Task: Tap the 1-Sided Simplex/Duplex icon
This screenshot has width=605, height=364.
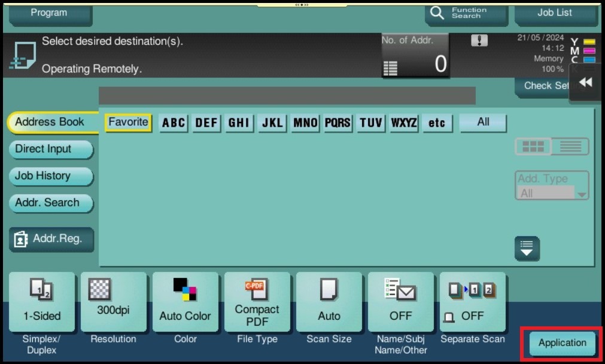Action: click(42, 302)
